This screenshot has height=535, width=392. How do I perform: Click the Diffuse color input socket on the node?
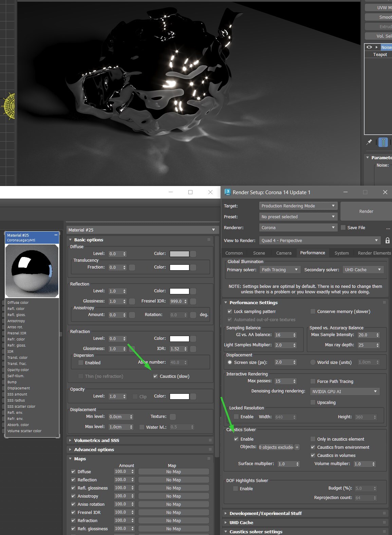(x=3, y=302)
